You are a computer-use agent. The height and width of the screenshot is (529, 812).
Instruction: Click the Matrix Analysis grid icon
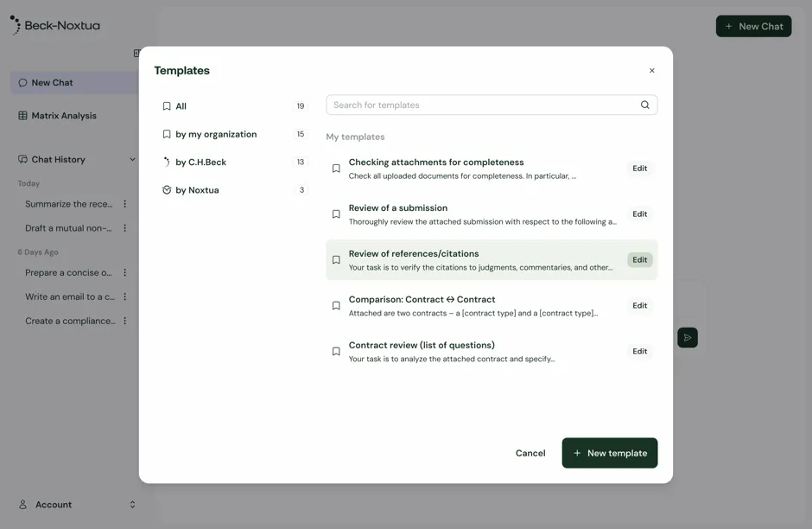point(22,116)
